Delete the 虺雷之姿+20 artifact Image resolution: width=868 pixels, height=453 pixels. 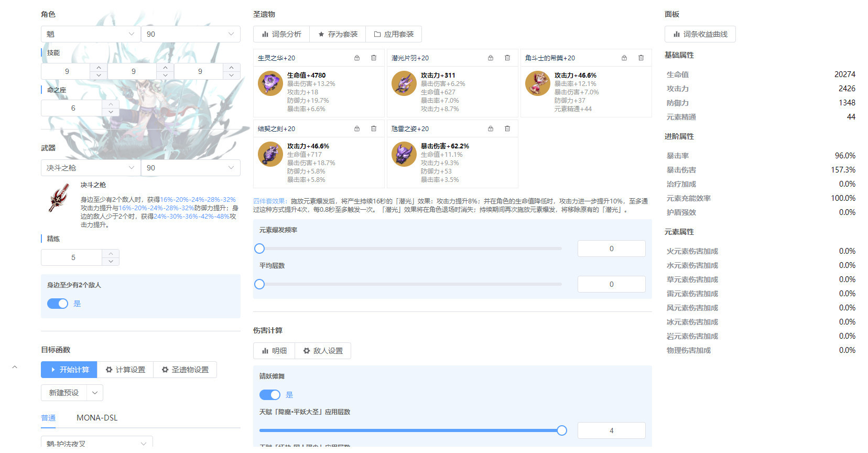507,128
